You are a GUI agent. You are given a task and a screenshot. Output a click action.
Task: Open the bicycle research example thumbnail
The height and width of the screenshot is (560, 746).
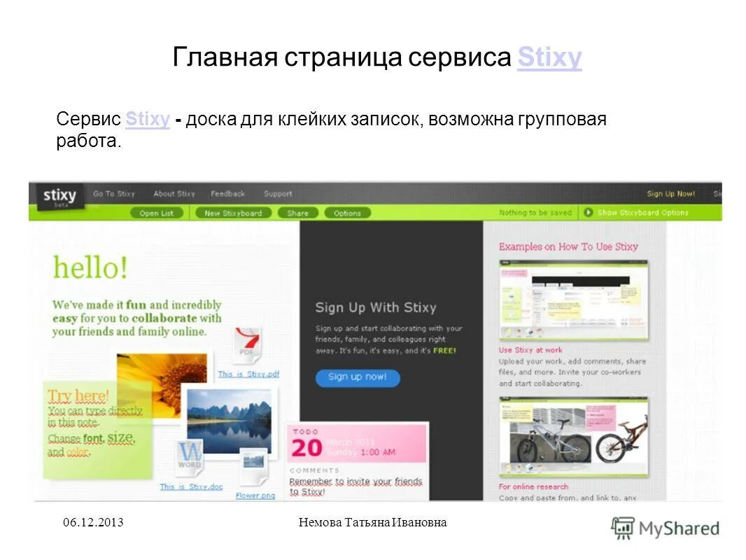[x=573, y=437]
